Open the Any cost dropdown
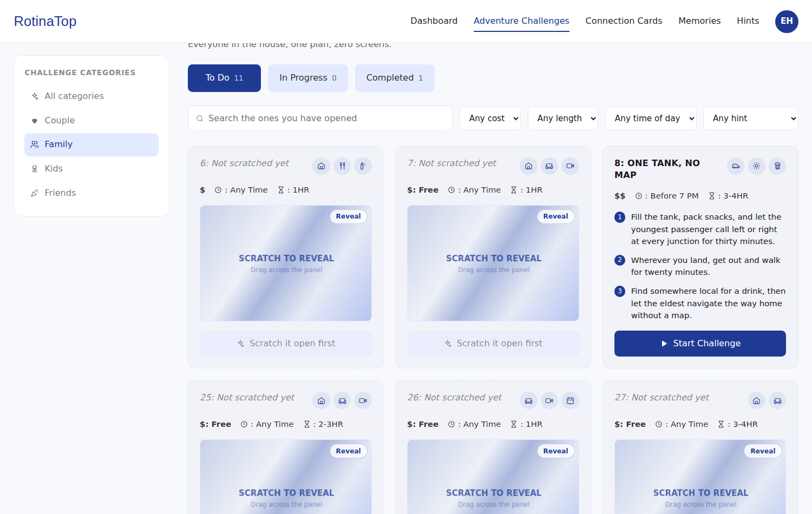This screenshot has width=812, height=514. coord(490,118)
